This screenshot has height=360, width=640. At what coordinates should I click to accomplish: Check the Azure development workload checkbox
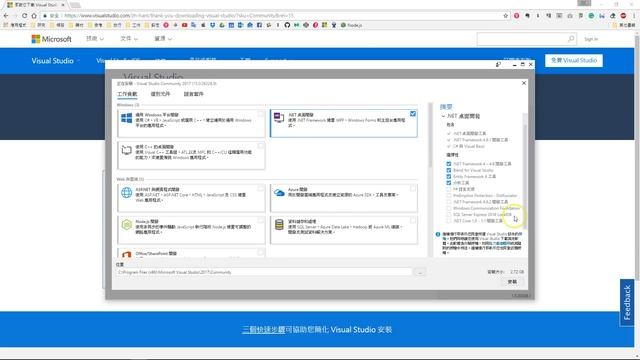click(413, 188)
